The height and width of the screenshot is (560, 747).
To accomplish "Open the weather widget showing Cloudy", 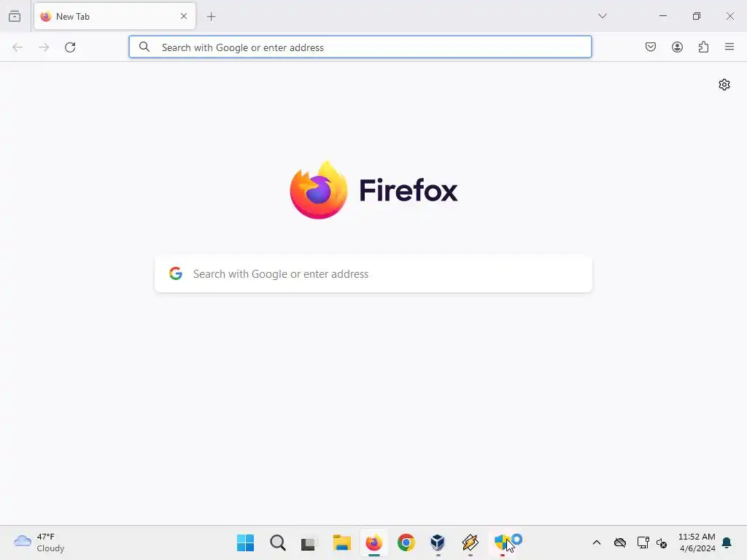I will point(39,542).
